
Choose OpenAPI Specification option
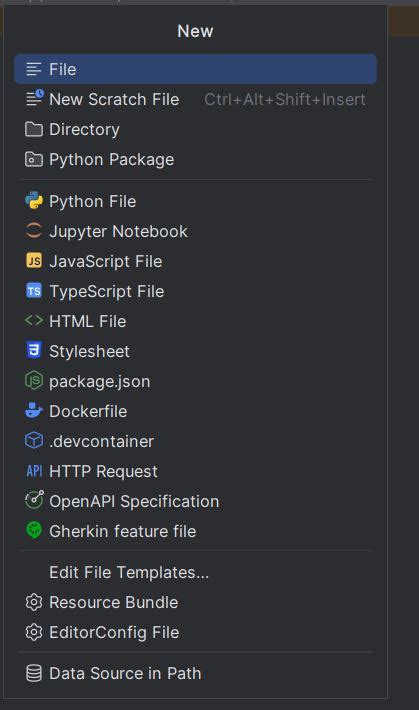click(x=195, y=501)
